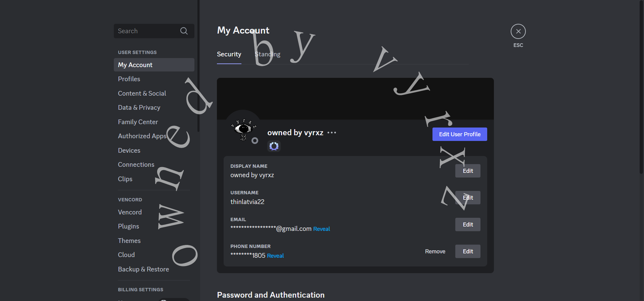Switch to the Standing tab
This screenshot has height=301, width=644.
[267, 54]
